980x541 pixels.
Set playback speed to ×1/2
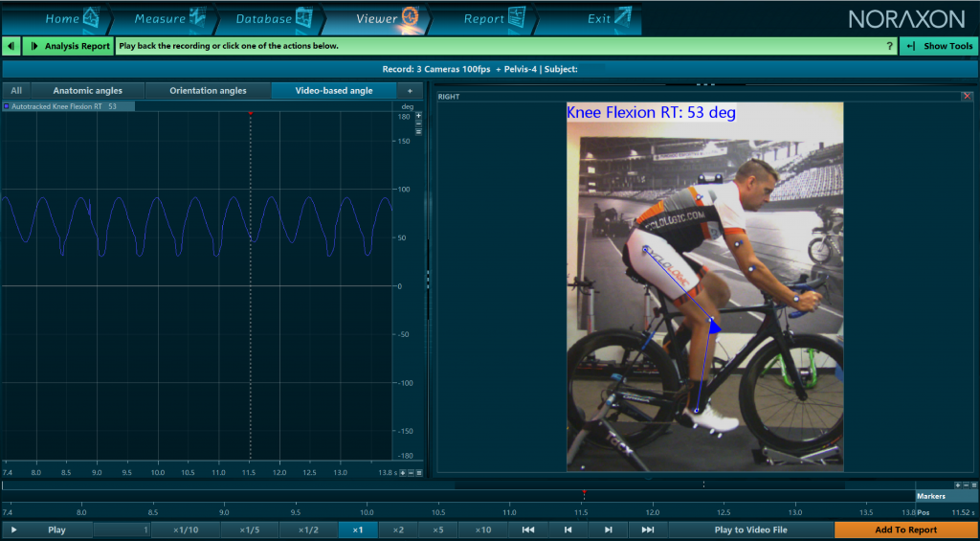(x=309, y=530)
